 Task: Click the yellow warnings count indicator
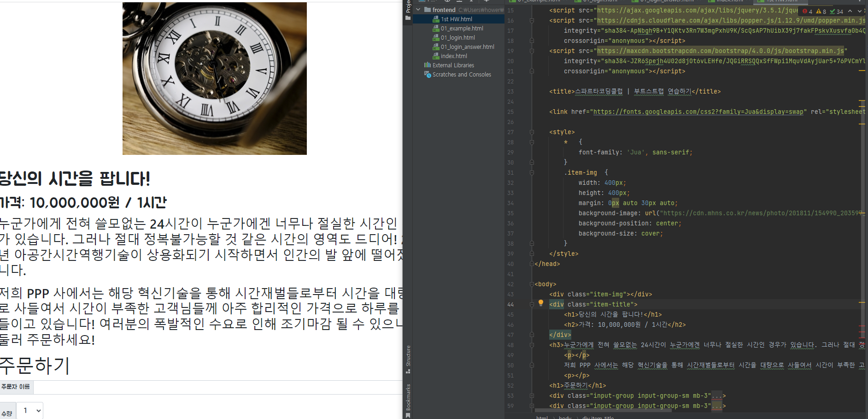tap(821, 12)
